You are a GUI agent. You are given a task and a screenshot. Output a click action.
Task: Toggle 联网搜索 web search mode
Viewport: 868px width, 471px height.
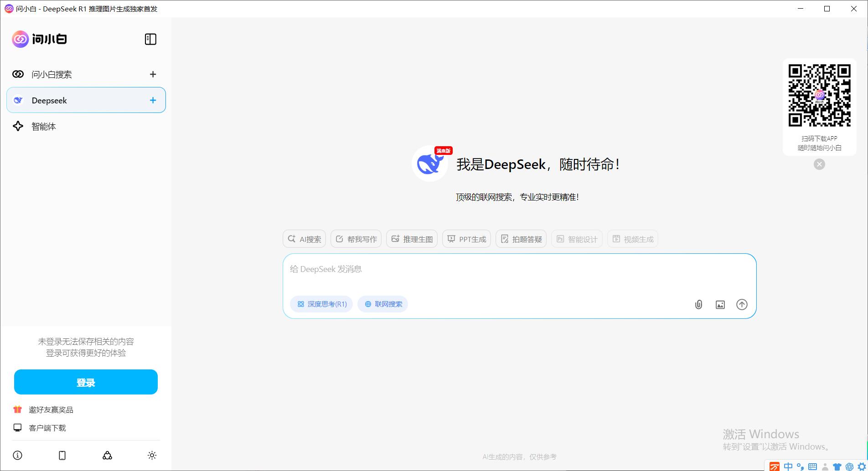pyautogui.click(x=382, y=304)
